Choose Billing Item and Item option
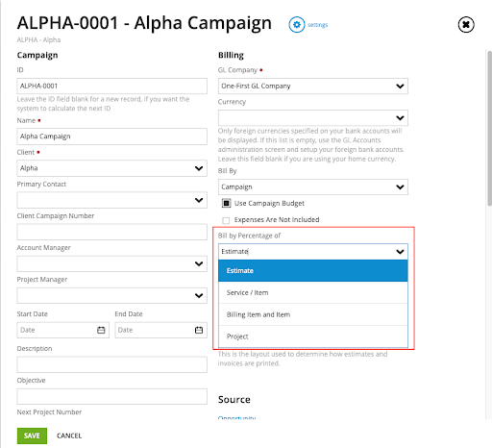492x448 pixels. 313,314
